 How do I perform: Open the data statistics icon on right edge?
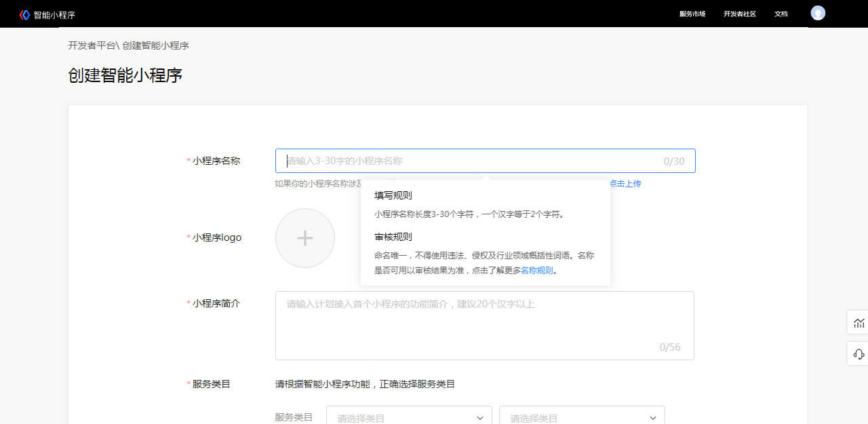[x=858, y=322]
